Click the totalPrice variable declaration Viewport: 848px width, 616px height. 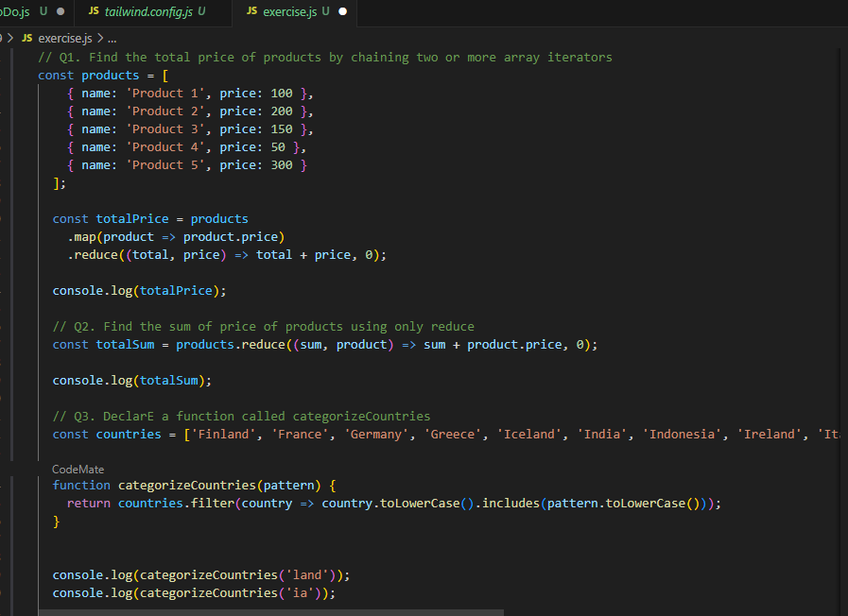[132, 219]
